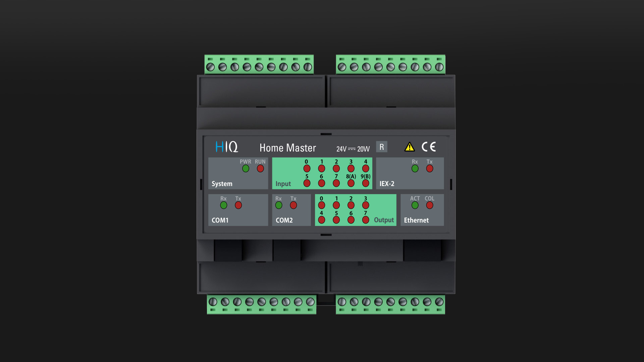Click Input LED number 4
Viewport: 644px width, 362px height.
[x=366, y=169]
